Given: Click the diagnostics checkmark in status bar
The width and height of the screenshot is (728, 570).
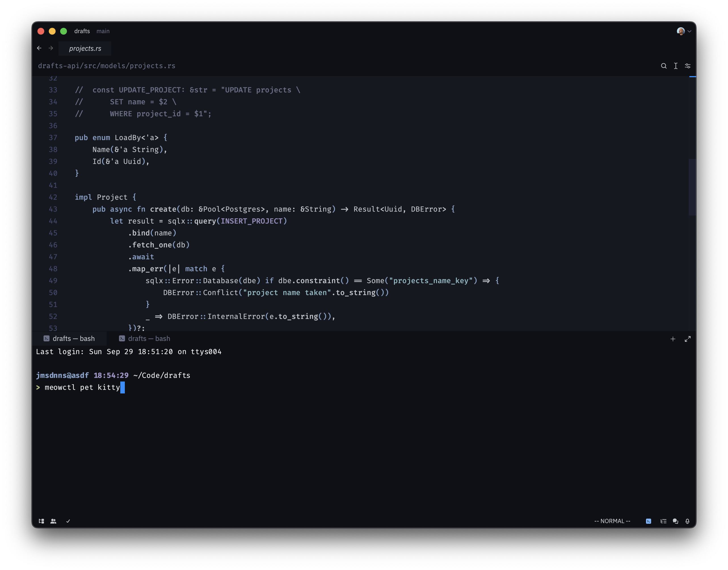Looking at the screenshot, I should pos(68,521).
